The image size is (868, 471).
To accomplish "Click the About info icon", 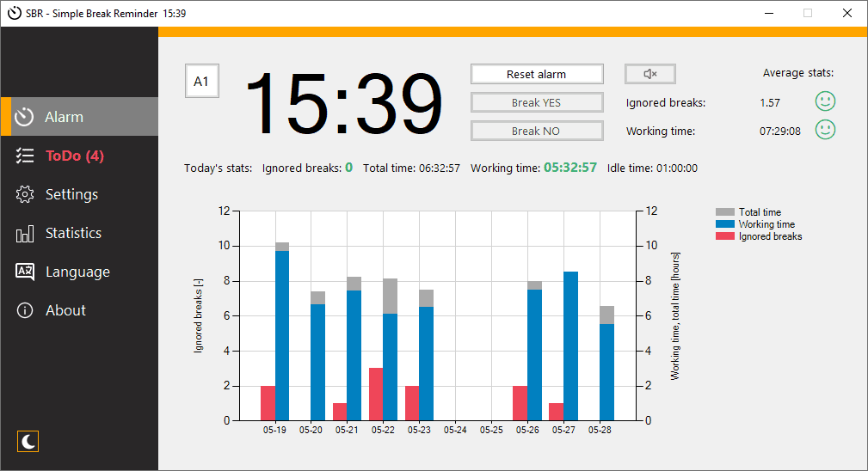I will point(25,310).
